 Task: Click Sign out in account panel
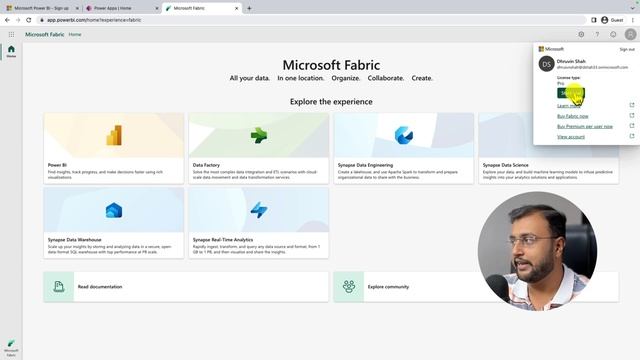tap(627, 49)
